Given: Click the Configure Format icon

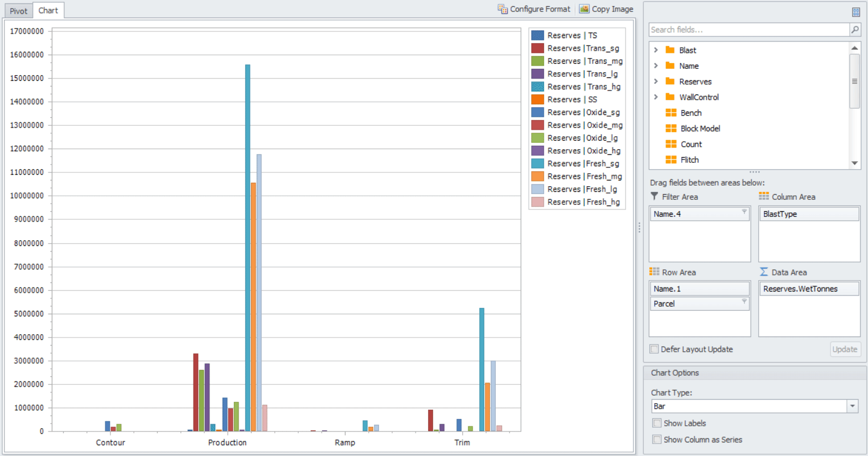Looking at the screenshot, I should click(x=503, y=9).
